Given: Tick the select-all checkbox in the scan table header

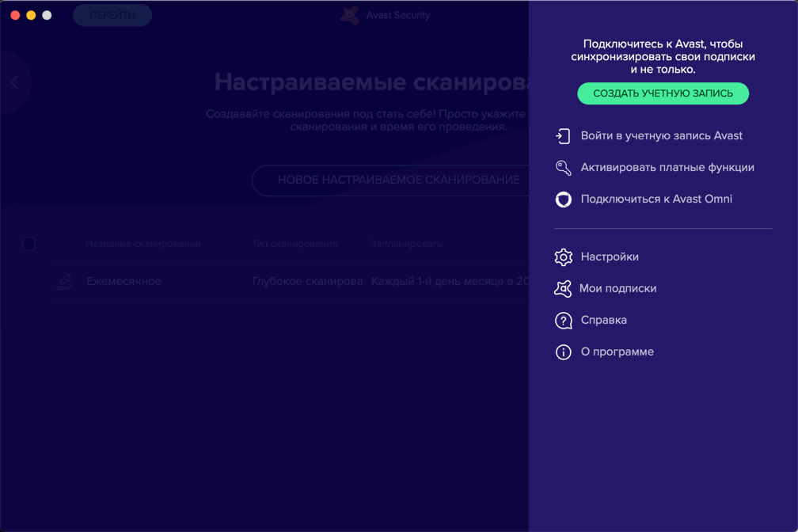Looking at the screenshot, I should [28, 244].
